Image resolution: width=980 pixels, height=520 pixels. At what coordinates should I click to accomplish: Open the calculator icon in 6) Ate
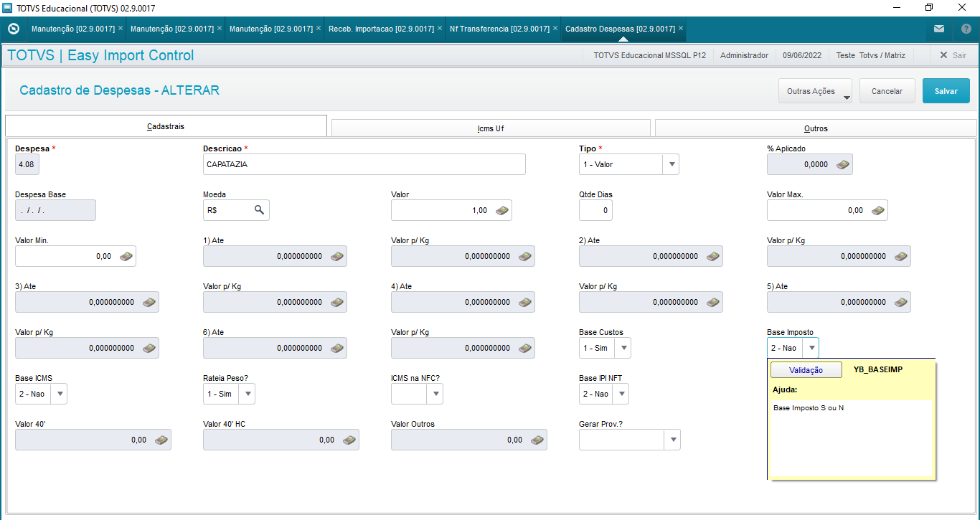coord(336,348)
